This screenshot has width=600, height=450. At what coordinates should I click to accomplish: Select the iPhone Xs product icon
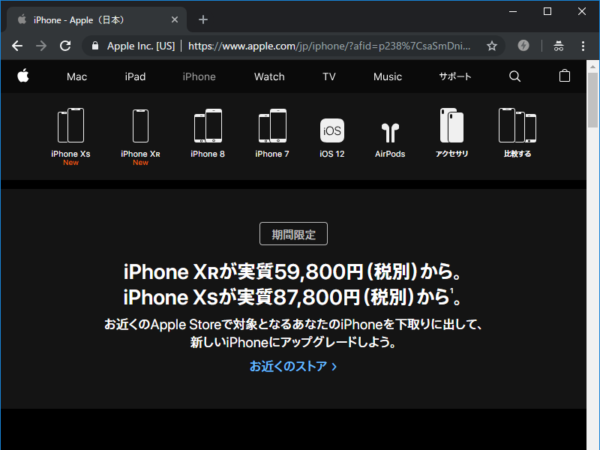(71, 127)
